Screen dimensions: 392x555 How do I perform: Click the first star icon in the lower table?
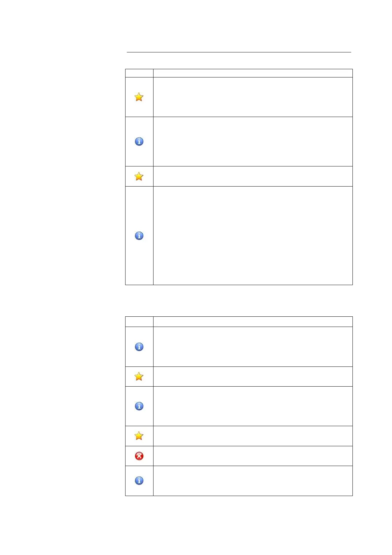tap(139, 376)
